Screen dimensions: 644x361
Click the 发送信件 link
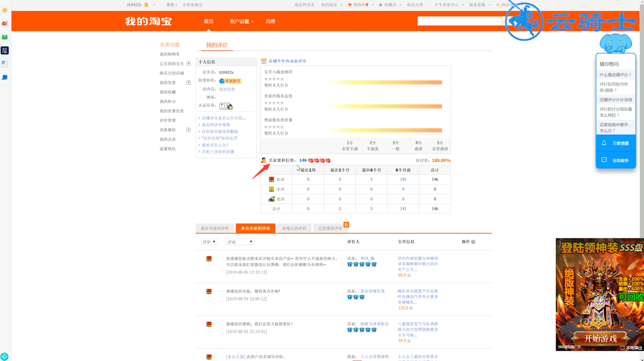[227, 89]
